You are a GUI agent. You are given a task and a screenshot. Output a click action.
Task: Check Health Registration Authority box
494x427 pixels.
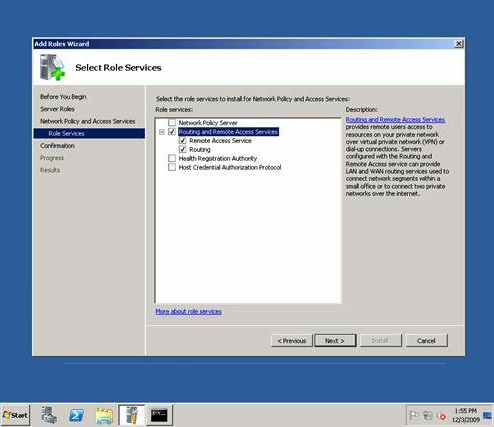pyautogui.click(x=172, y=158)
